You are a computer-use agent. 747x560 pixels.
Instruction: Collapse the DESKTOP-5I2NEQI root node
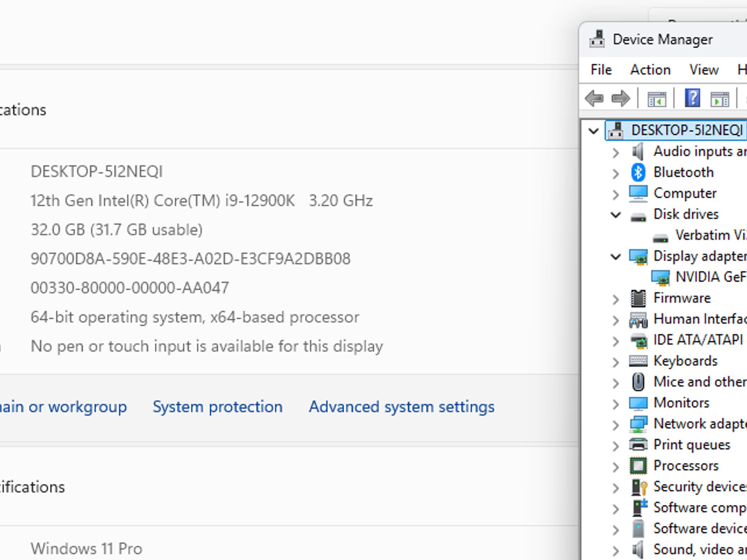(x=593, y=131)
